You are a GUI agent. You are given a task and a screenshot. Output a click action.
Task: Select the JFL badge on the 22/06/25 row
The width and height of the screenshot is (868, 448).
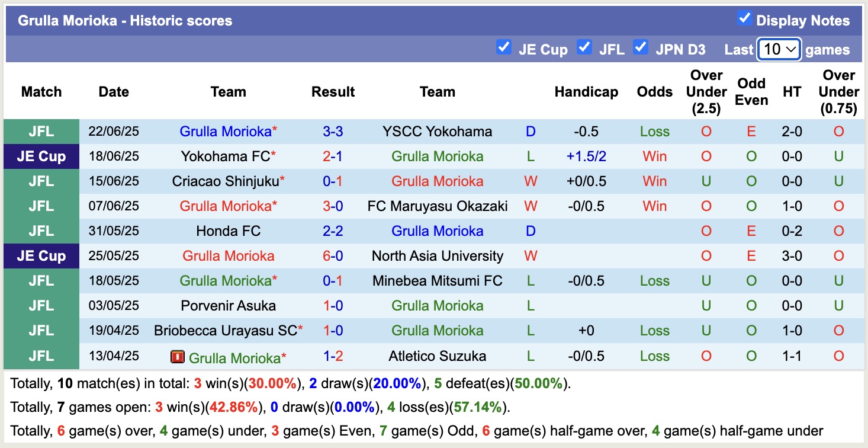[x=40, y=131]
